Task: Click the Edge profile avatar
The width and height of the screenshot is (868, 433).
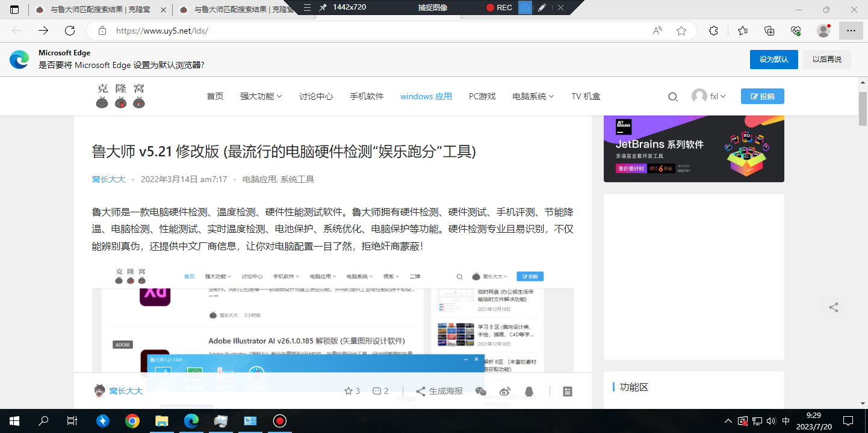Action: [x=823, y=31]
